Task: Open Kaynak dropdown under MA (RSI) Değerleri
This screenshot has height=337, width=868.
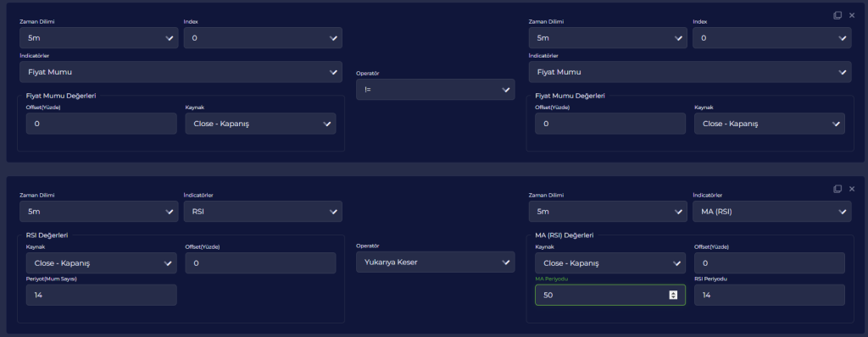Action: [x=610, y=262]
